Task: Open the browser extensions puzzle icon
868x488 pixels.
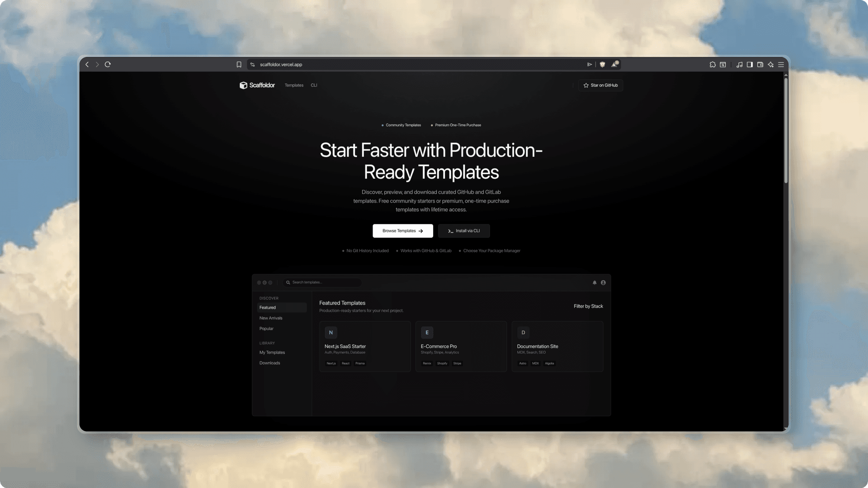Action: click(712, 65)
